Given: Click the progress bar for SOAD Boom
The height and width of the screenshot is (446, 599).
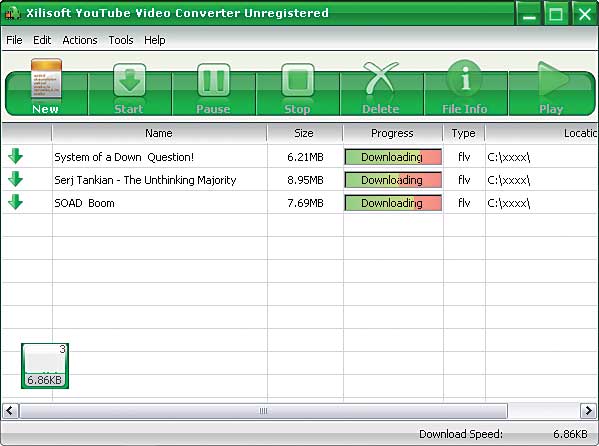Looking at the screenshot, I should click(393, 203).
